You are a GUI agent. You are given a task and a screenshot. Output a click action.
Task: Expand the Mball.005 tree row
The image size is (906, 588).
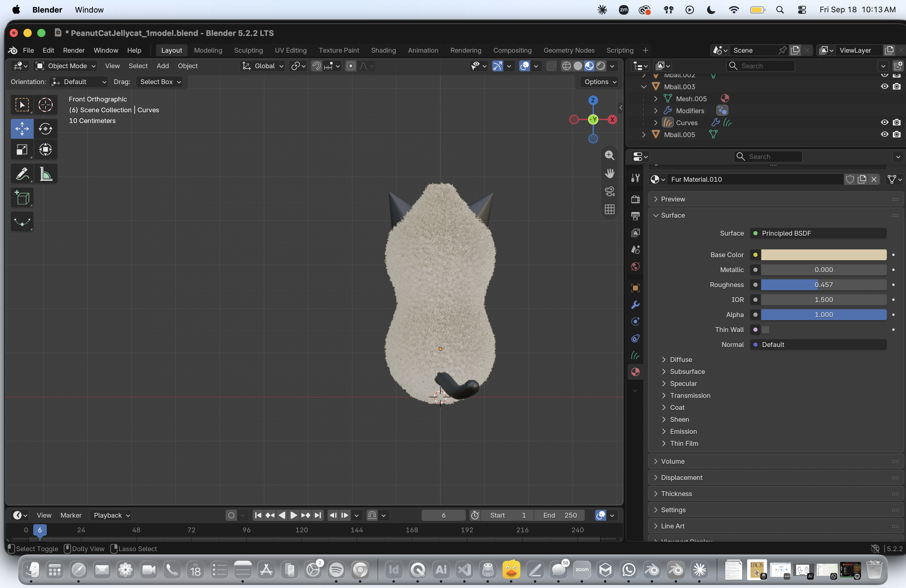pyautogui.click(x=644, y=135)
